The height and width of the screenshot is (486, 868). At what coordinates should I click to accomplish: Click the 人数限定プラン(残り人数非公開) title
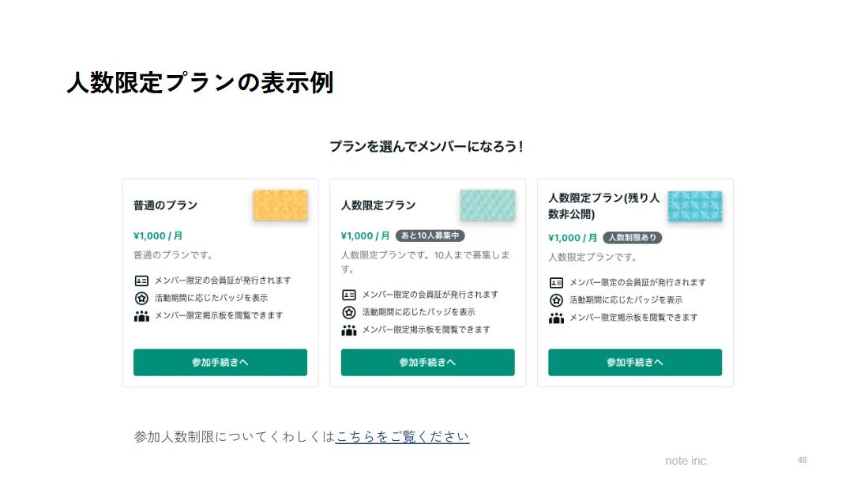pyautogui.click(x=604, y=206)
